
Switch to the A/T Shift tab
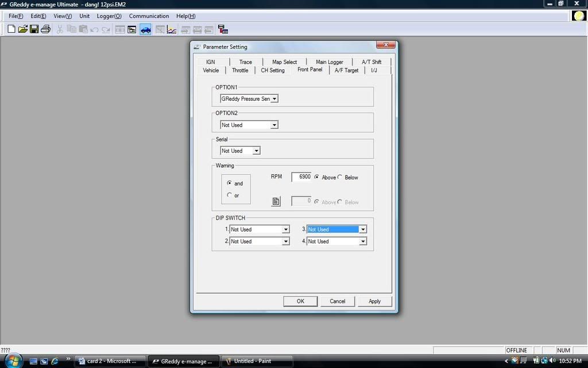click(x=372, y=62)
